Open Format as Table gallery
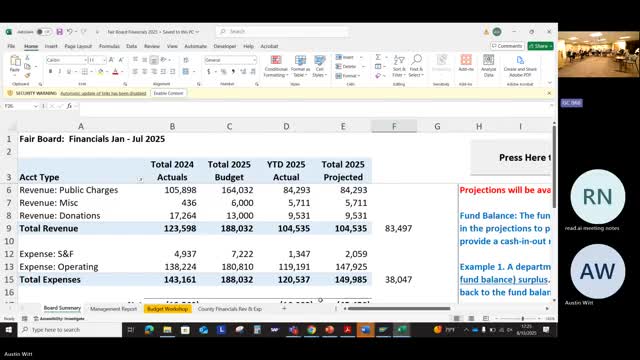Image resolution: width=640 pixels, height=360 pixels. pyautogui.click(x=300, y=66)
